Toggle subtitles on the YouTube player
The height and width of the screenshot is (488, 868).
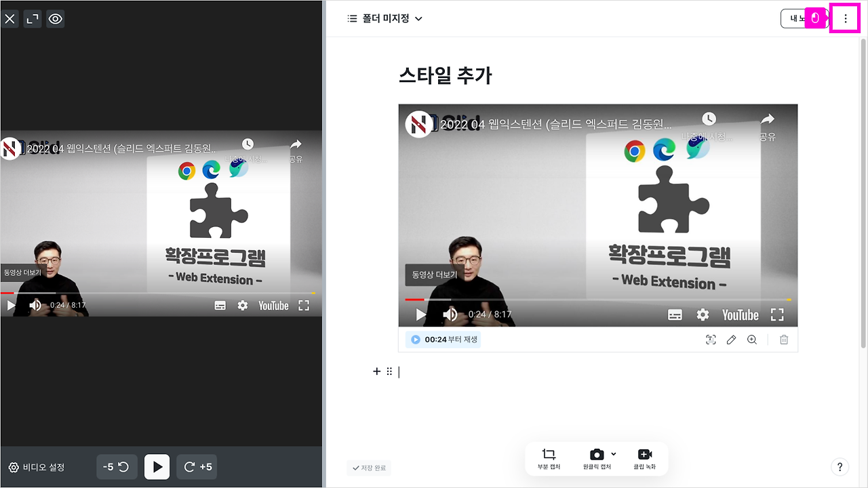(675, 314)
